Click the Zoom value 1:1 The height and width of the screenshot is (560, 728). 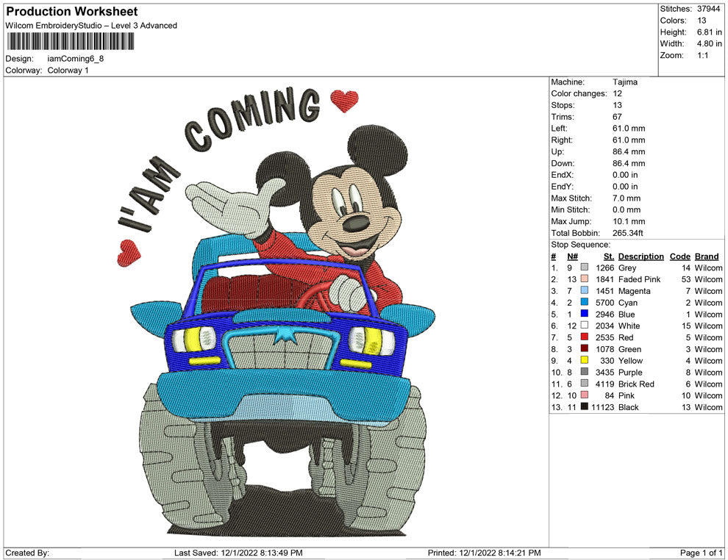702,55
